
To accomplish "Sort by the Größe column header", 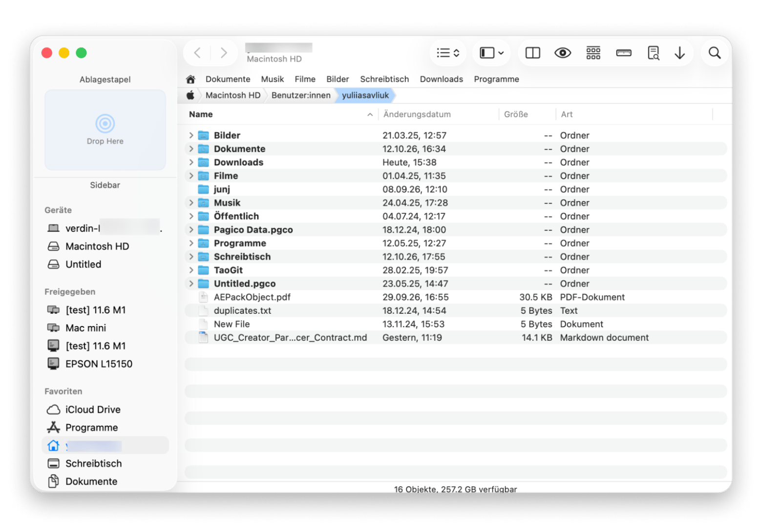I will 516,114.
